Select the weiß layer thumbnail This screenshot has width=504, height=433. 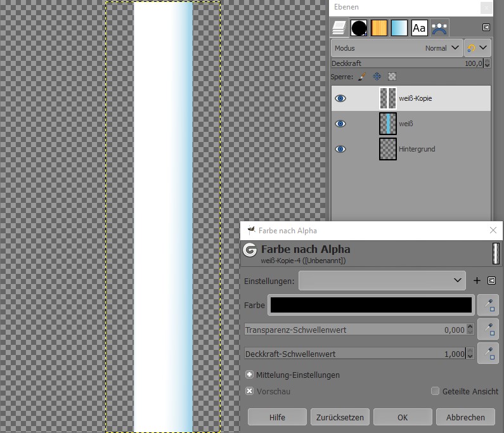[x=388, y=124]
